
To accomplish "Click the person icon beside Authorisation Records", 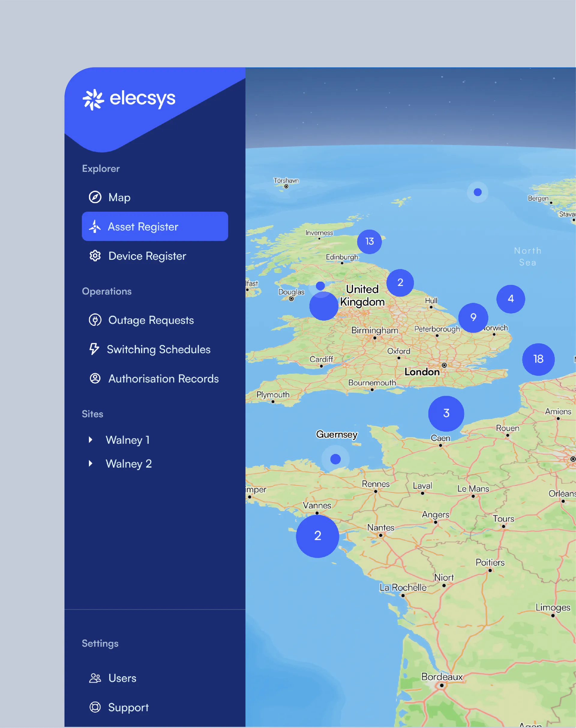I will coord(95,378).
